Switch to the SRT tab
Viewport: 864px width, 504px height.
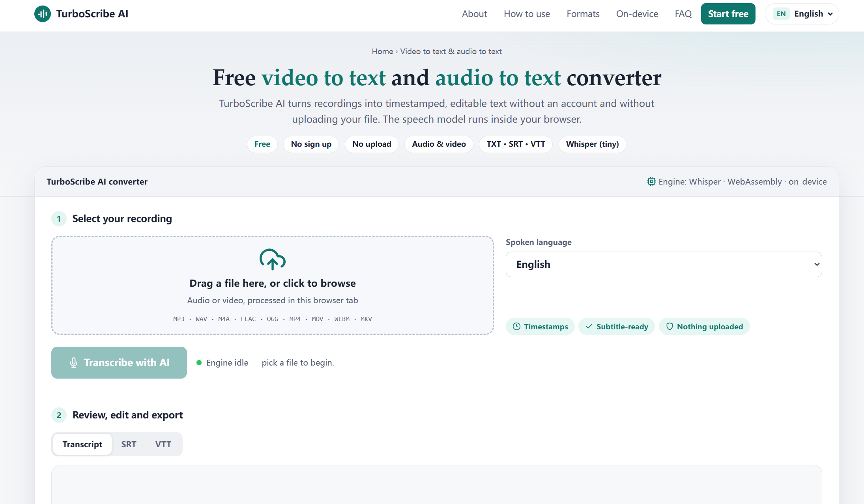click(x=129, y=444)
